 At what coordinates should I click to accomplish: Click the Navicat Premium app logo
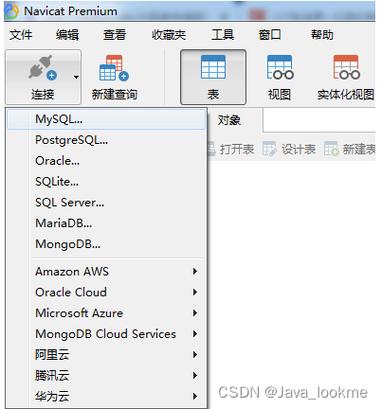click(12, 11)
